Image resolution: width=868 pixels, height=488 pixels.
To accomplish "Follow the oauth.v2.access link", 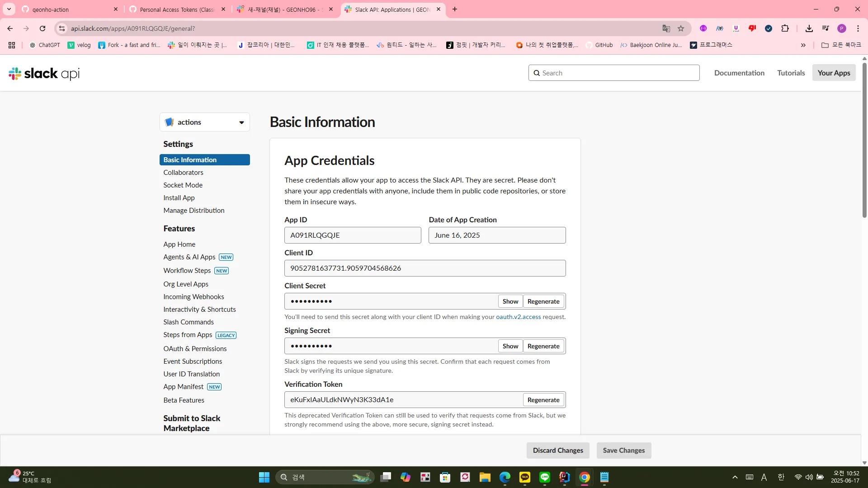I will [518, 317].
